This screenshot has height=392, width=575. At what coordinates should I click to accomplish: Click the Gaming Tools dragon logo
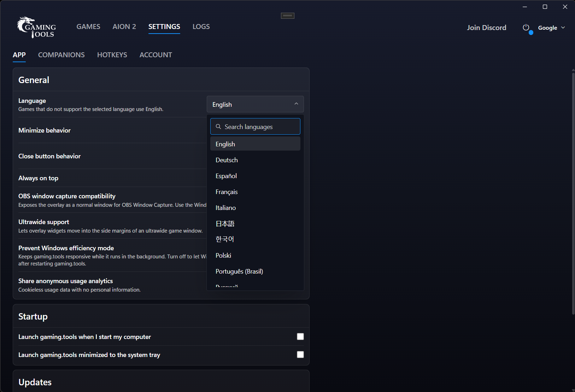click(x=36, y=27)
